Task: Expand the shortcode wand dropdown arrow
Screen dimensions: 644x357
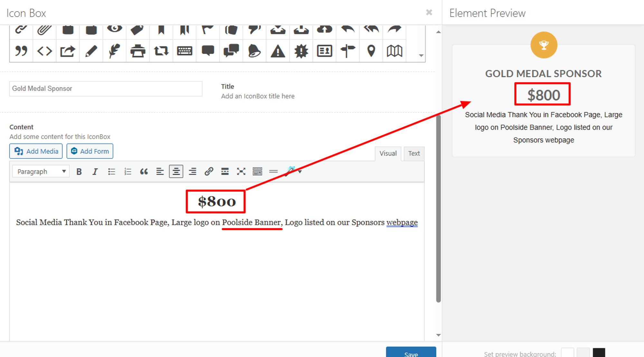Action: (x=300, y=172)
